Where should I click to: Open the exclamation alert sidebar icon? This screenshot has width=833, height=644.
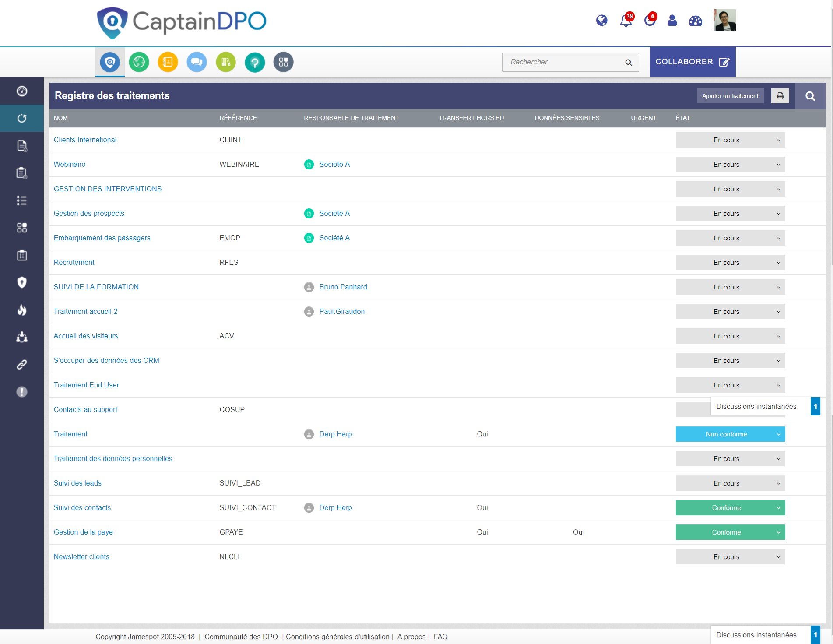[x=22, y=392]
